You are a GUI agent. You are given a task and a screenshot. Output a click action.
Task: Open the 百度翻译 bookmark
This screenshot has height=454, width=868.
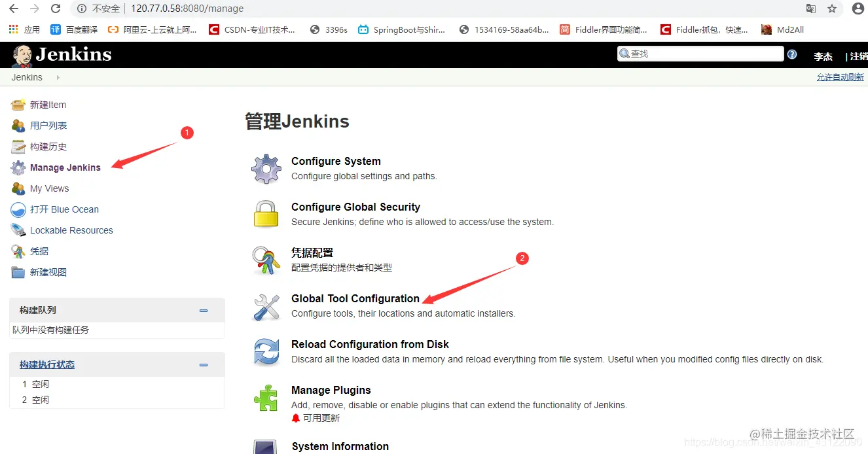(74, 29)
